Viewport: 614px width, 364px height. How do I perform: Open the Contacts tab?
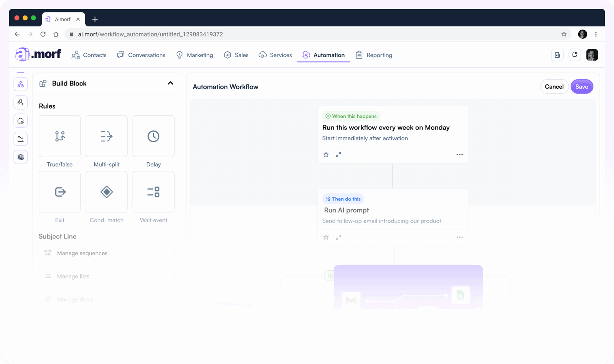(89, 55)
